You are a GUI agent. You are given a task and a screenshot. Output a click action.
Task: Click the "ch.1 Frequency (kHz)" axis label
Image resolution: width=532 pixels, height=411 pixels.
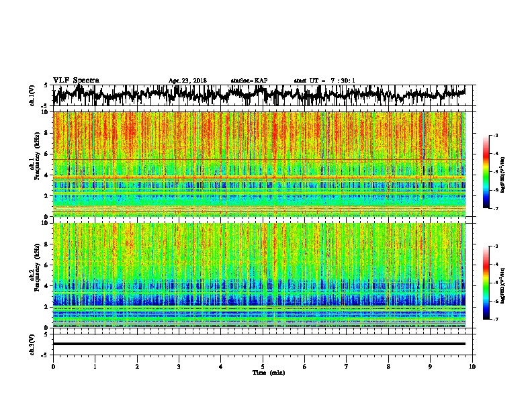[x=35, y=156]
